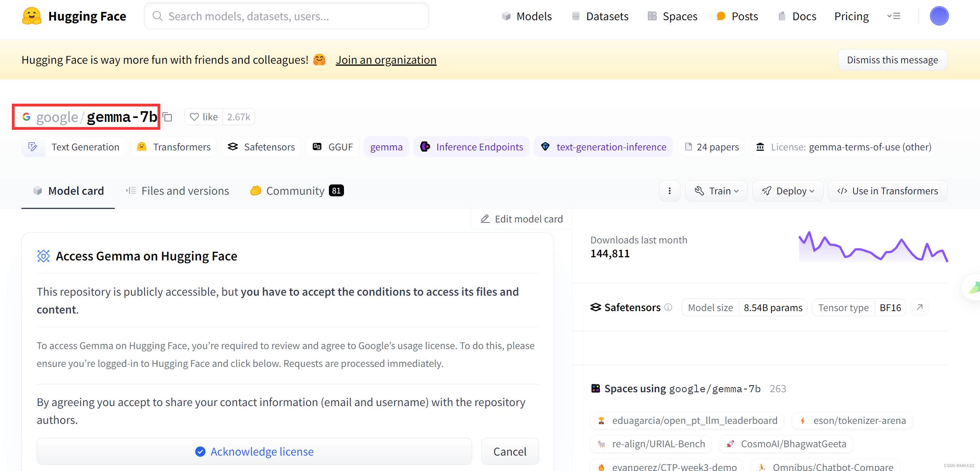Open the three-dot more options menu
The height and width of the screenshot is (471, 980).
[x=669, y=190]
